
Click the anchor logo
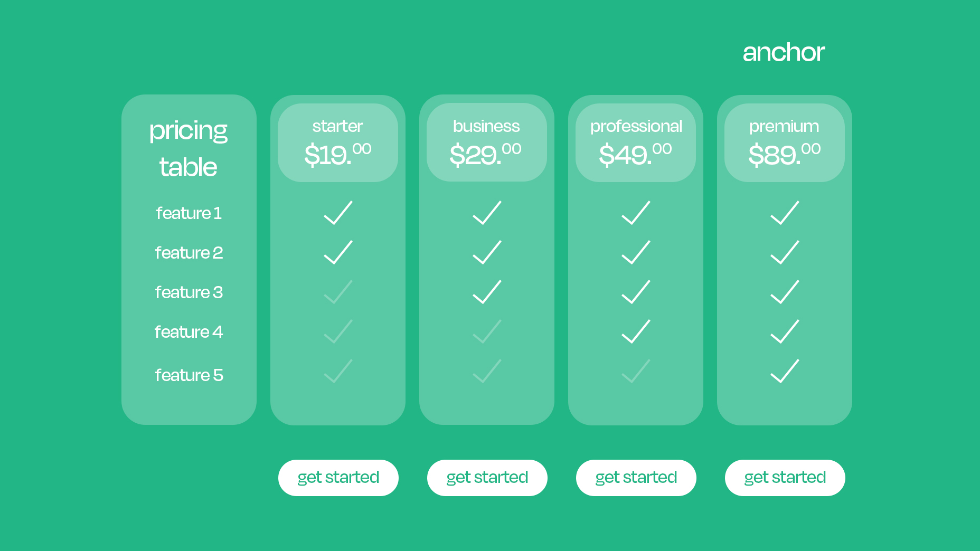tap(784, 52)
